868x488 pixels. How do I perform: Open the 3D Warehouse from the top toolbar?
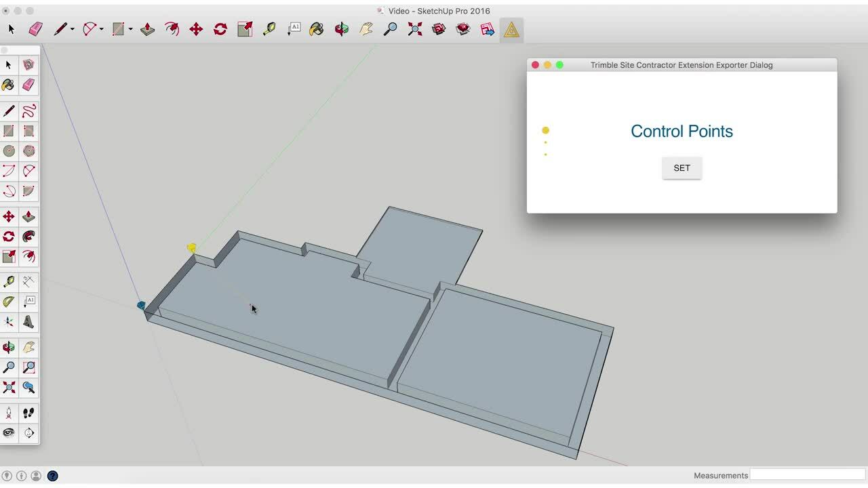[x=439, y=29]
